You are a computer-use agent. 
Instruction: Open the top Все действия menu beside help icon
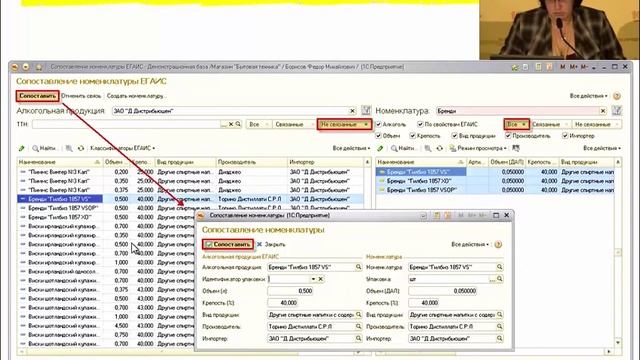(x=588, y=96)
